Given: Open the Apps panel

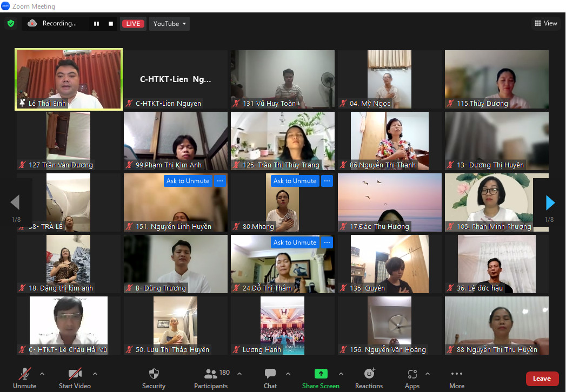Looking at the screenshot, I should (412, 379).
